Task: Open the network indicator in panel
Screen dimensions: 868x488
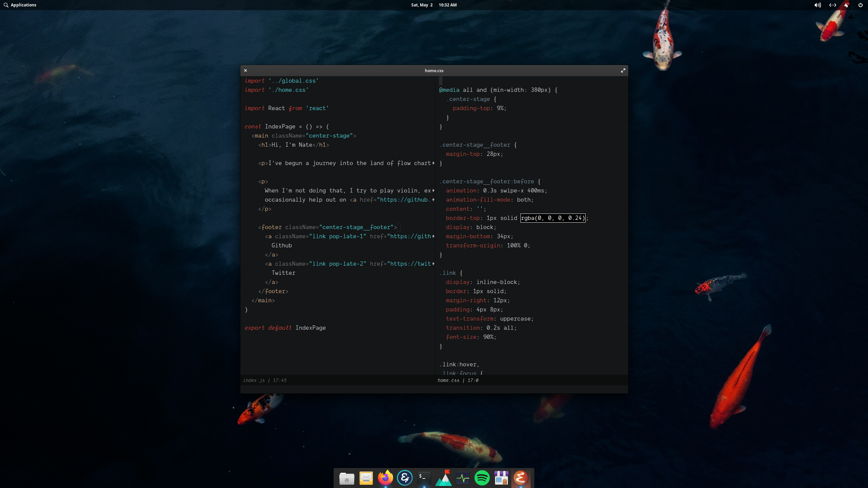Action: (832, 5)
